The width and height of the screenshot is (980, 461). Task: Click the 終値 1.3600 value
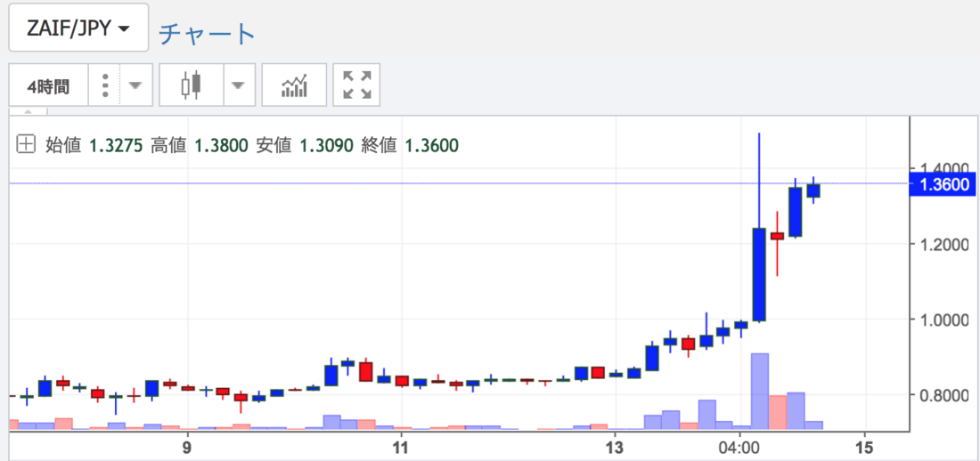pyautogui.click(x=432, y=146)
